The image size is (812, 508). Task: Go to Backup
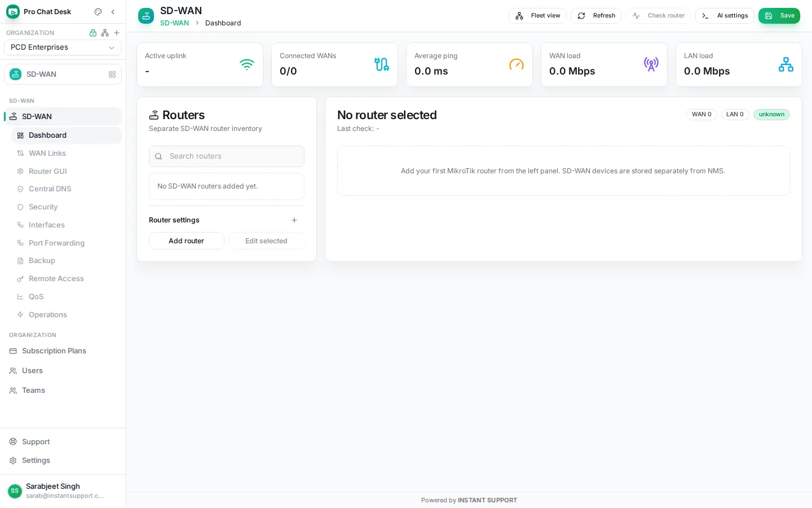point(67,261)
